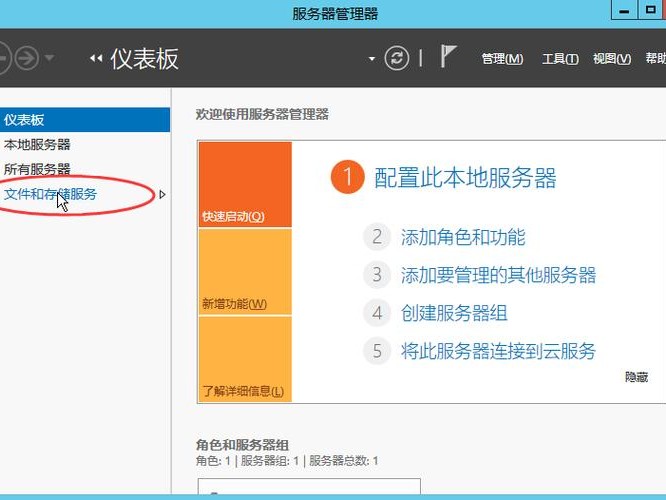
Task: Click the 快速启动(Q) tile
Action: (x=245, y=184)
